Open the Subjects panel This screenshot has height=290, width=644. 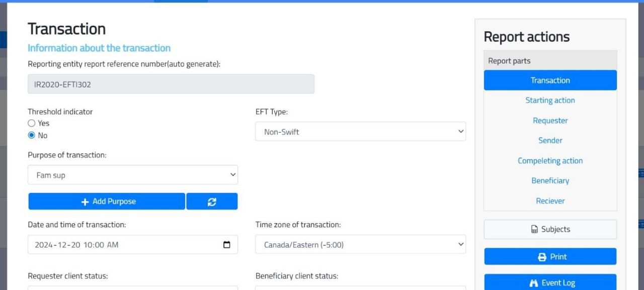pyautogui.click(x=550, y=229)
